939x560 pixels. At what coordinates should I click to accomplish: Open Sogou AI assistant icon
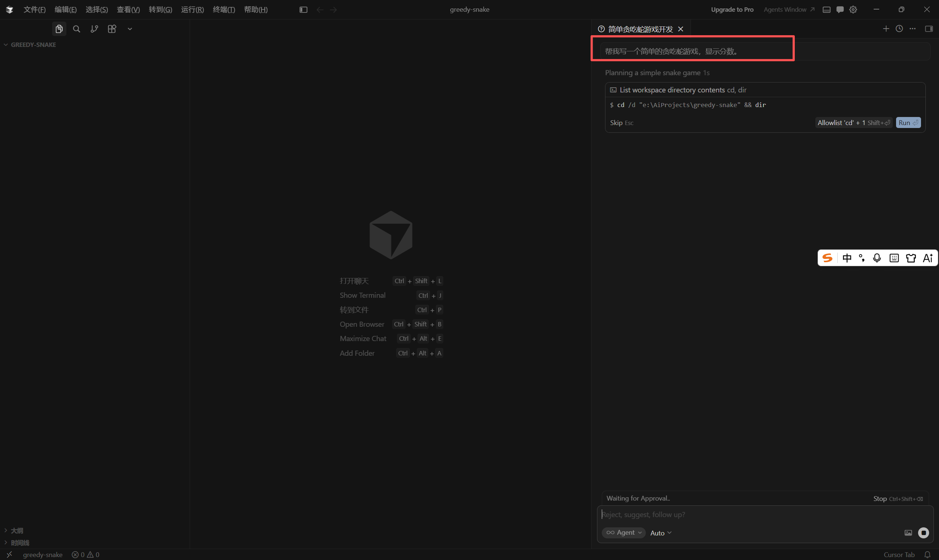[x=928, y=258]
